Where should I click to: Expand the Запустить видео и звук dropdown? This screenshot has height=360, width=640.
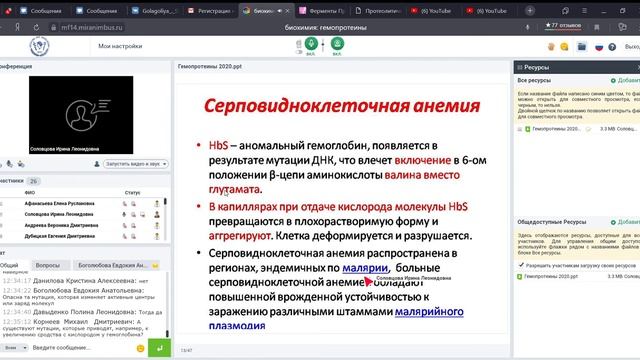click(x=136, y=164)
